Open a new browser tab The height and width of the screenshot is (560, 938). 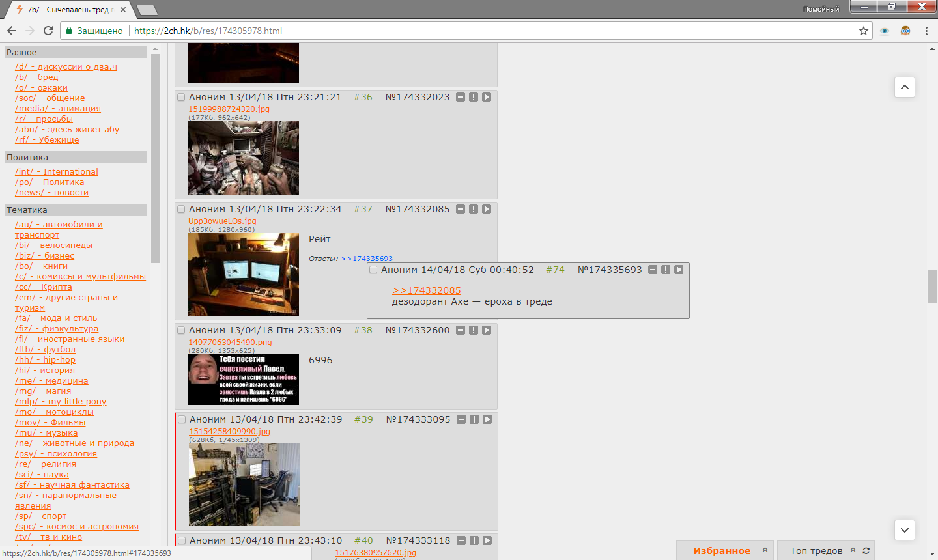coord(147,10)
